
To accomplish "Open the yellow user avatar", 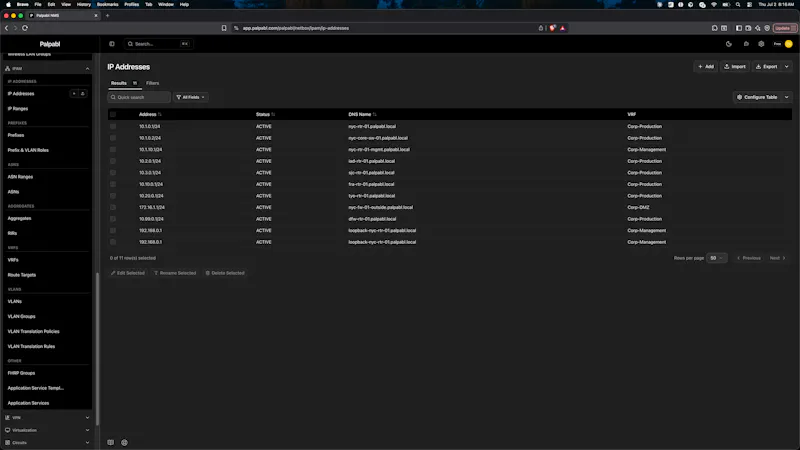I will pos(789,44).
